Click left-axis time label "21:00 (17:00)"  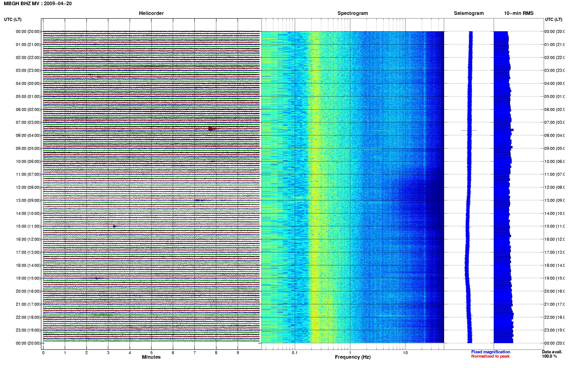click(x=28, y=304)
